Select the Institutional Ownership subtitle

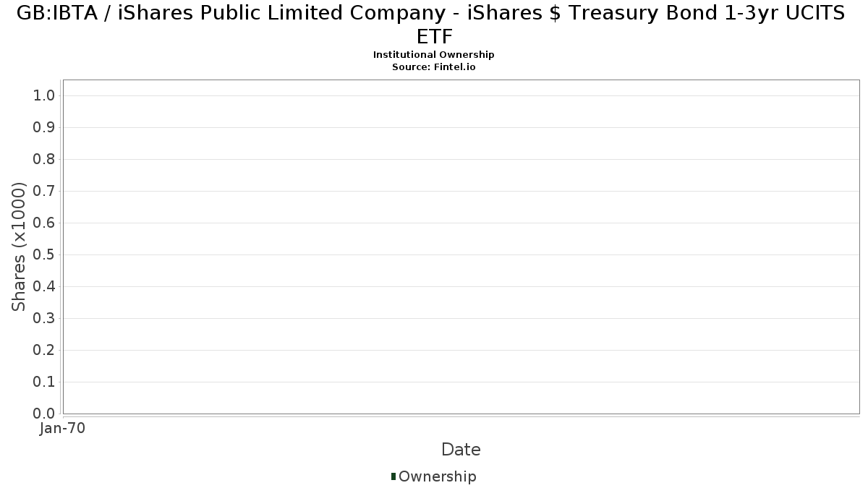pos(434,55)
